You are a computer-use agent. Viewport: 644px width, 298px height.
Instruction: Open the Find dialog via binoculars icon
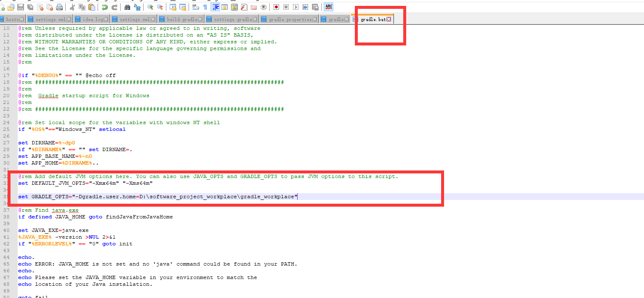point(127,7)
